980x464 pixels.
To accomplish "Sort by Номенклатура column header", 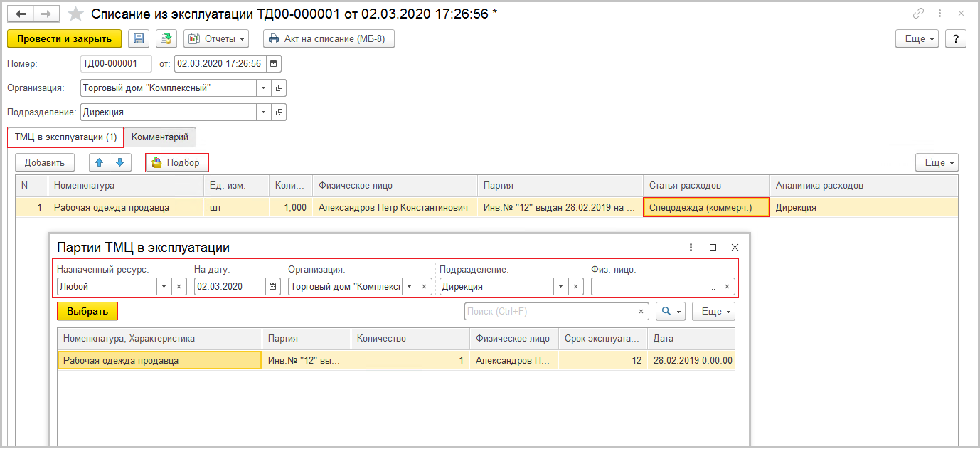I will coord(126,185).
